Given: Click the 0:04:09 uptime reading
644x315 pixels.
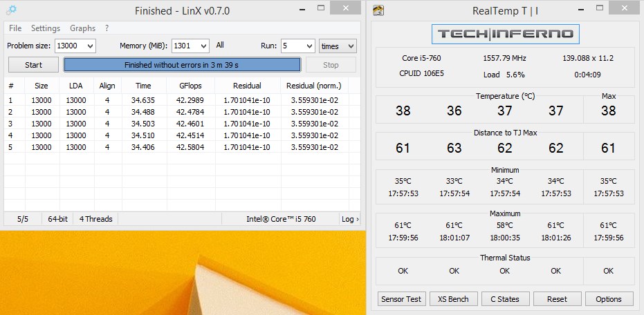Looking at the screenshot, I should pyautogui.click(x=588, y=75).
